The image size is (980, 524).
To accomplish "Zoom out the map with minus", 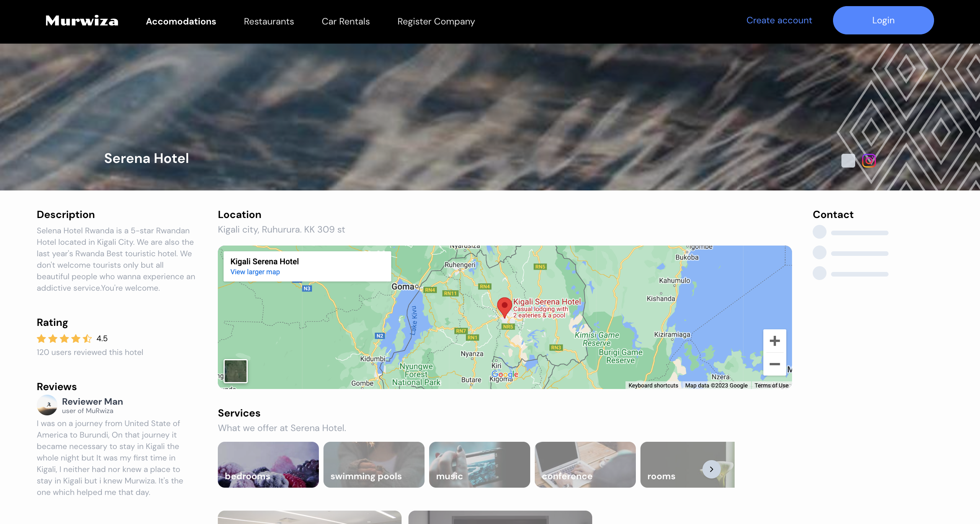I will tap(775, 364).
